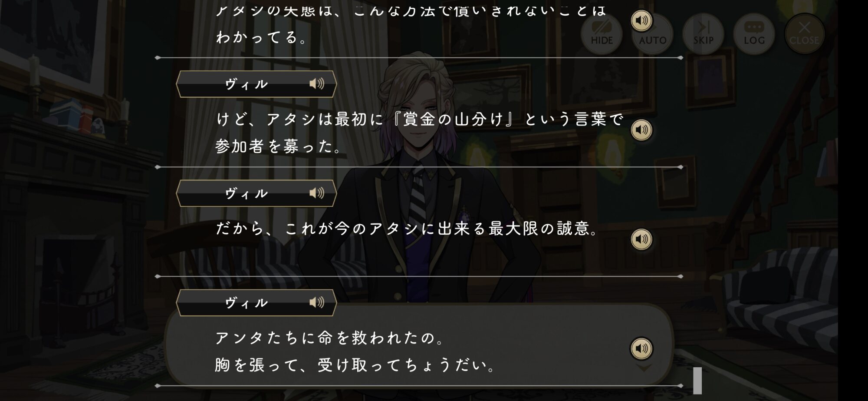Click speaker icon in second ヴィル name plate
Viewport: 868px width, 401px height.
coord(317,193)
